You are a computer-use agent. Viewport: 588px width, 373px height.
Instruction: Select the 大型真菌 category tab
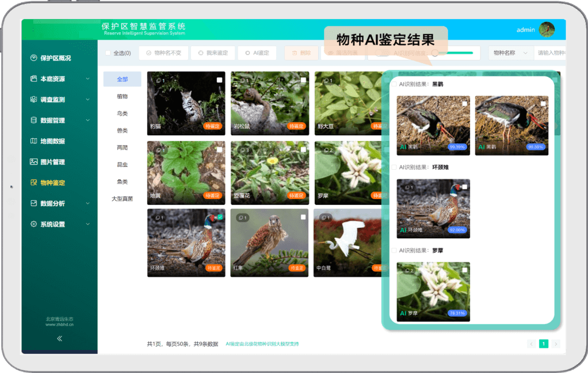(x=122, y=199)
